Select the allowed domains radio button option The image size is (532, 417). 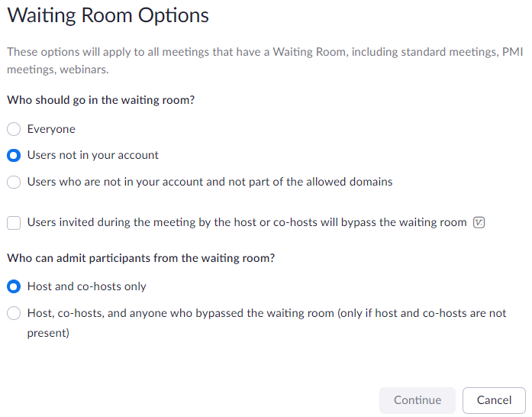[14, 182]
